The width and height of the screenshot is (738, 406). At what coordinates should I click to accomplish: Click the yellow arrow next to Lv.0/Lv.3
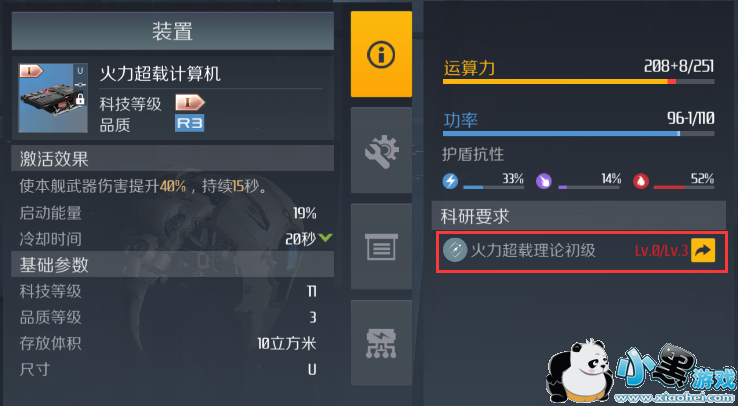703,250
